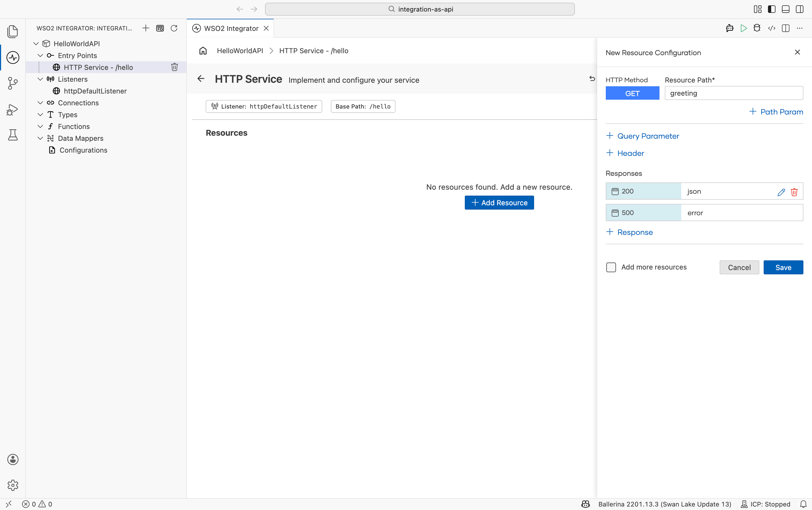Image resolution: width=812 pixels, height=510 pixels.
Task: Expand the Types section chevron
Action: (x=40, y=114)
